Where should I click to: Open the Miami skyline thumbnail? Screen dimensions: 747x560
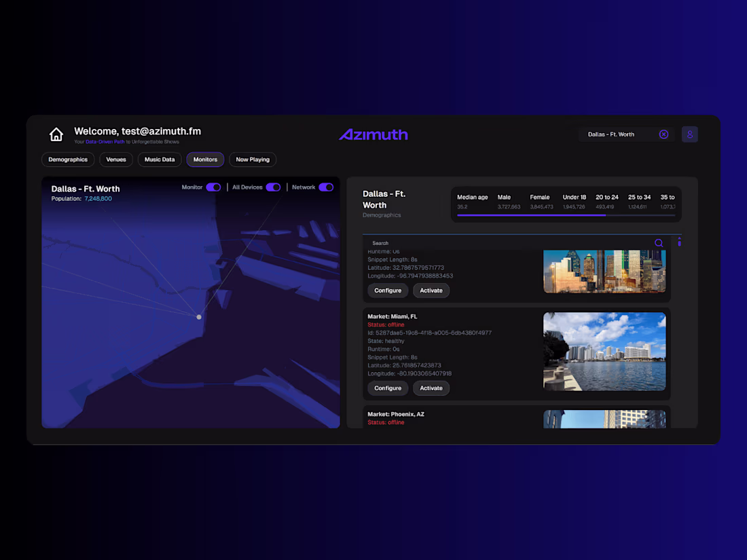coord(604,351)
